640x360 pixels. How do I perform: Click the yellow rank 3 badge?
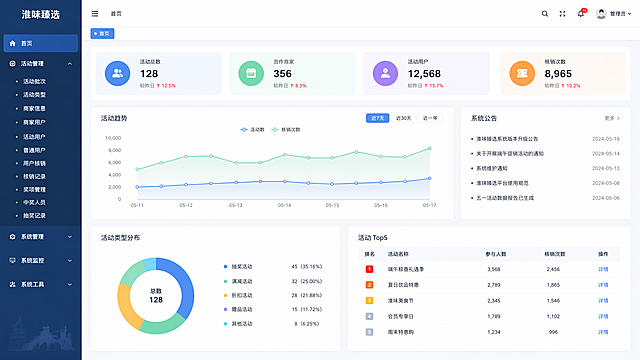click(369, 301)
